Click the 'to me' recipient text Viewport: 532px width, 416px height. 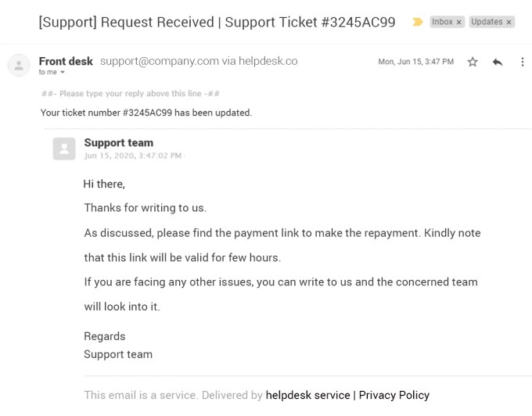48,72
